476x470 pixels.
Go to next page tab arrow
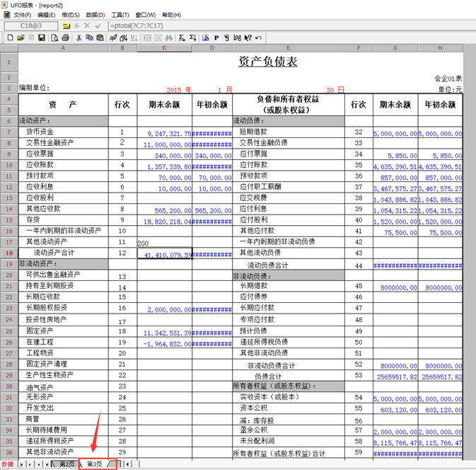coord(39,464)
